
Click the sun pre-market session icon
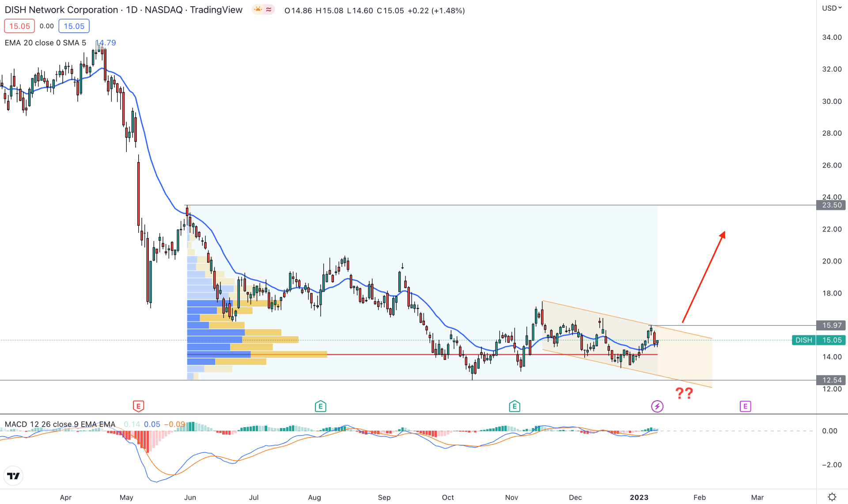(258, 9)
